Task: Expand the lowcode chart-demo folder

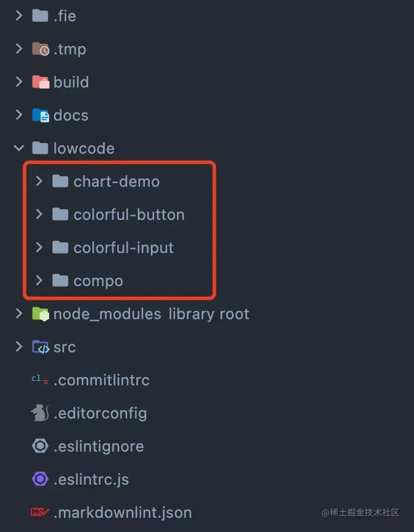Action: click(x=38, y=181)
